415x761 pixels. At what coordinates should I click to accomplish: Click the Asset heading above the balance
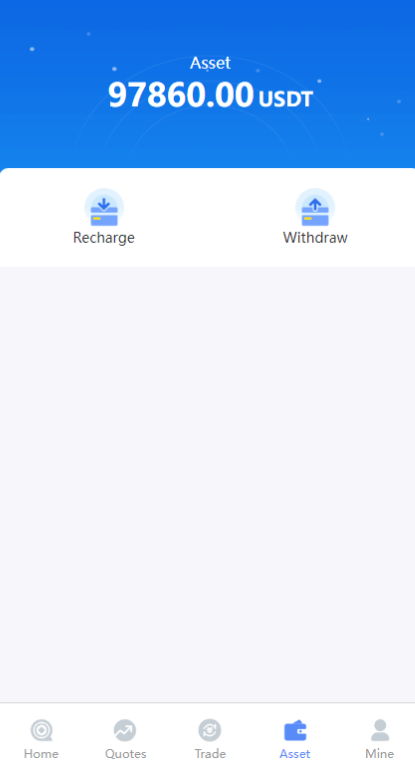point(210,63)
